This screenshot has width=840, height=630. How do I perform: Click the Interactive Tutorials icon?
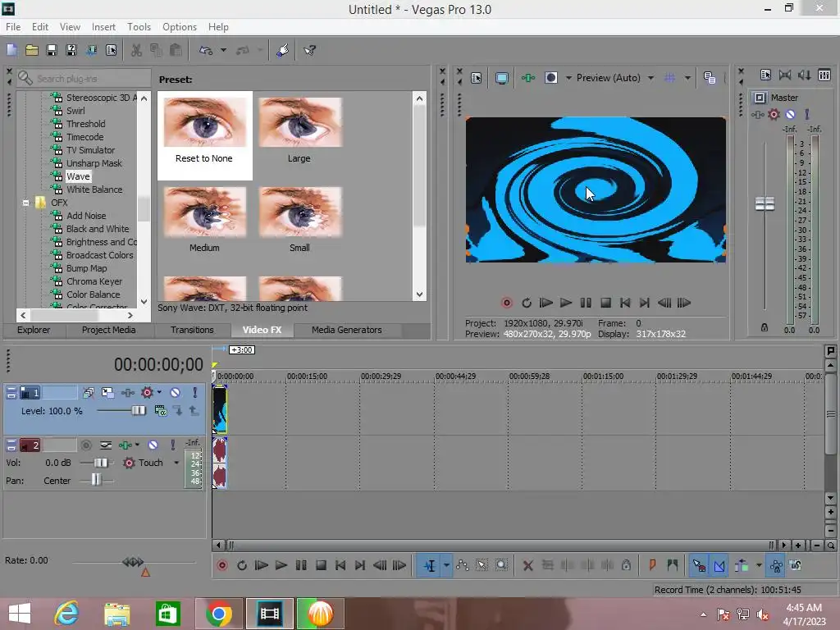(282, 50)
